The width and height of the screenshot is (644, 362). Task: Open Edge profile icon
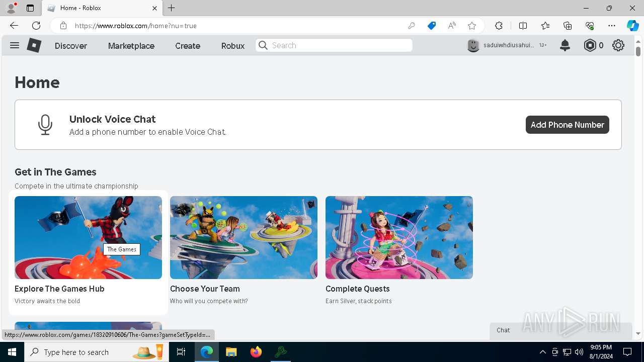11,8
